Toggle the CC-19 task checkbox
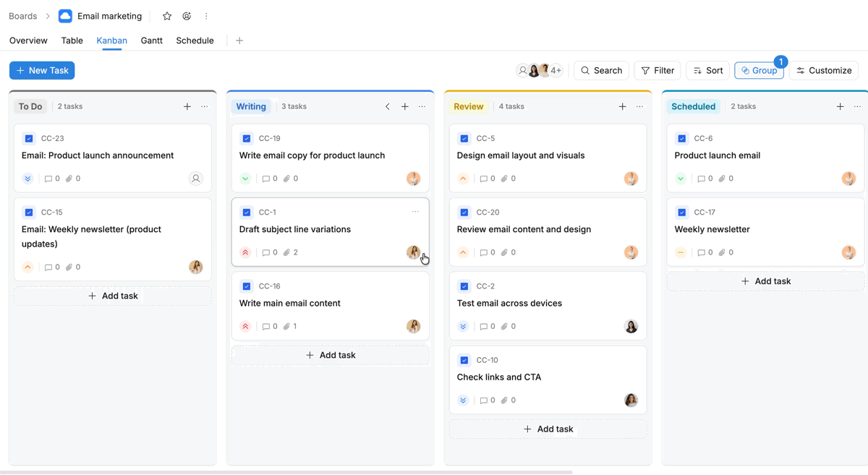Image resolution: width=868 pixels, height=475 pixels. point(247,138)
